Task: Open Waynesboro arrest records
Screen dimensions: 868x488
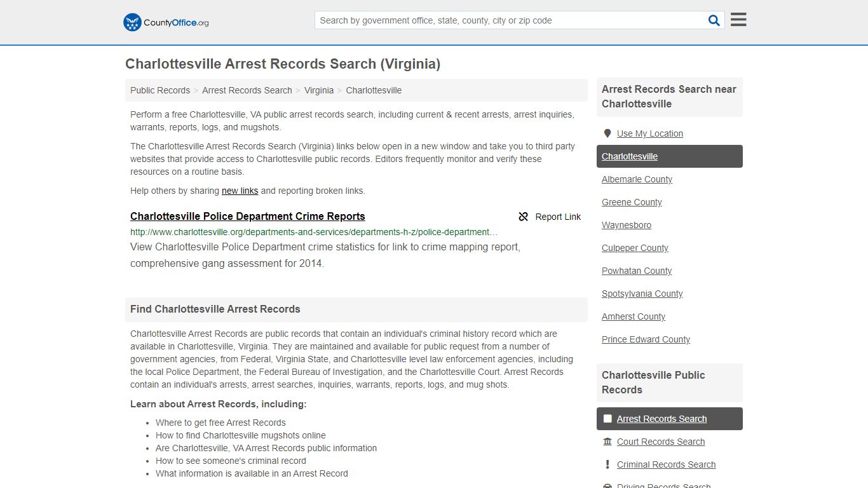Action: 627,225
